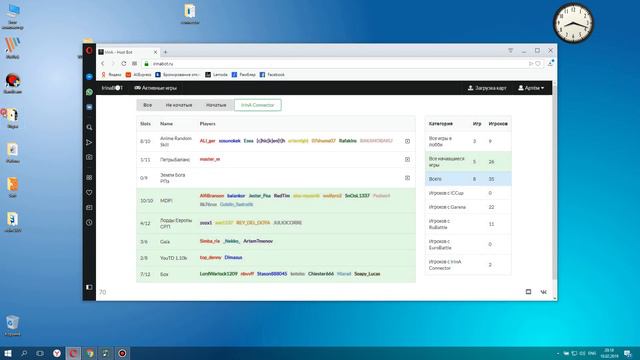Open VK messenger in the Opera sidebar
Viewport: 640px width, 360px height.
[89, 107]
